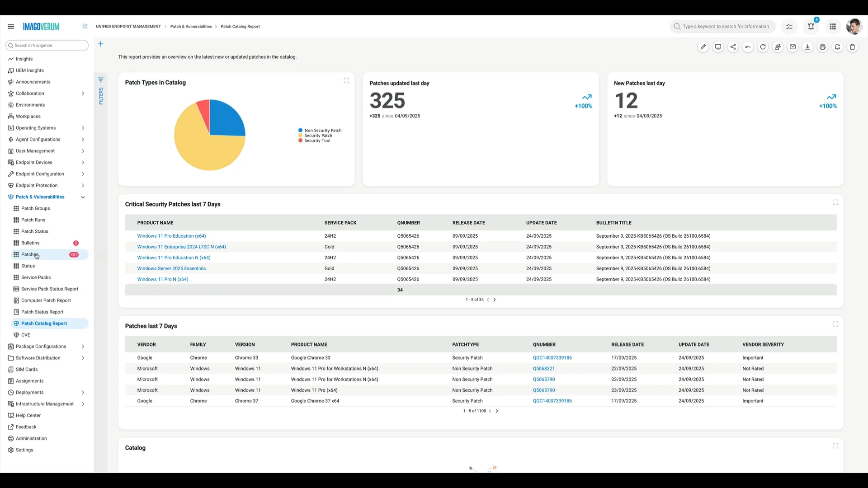Viewport: 868px width, 488px height.
Task: Open Q5068221 QNumber link
Action: pos(543,369)
